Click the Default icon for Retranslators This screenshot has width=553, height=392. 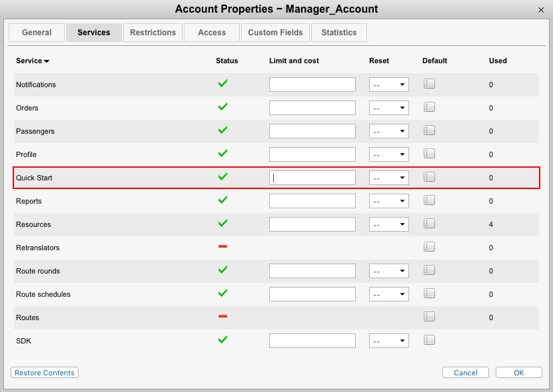point(429,247)
